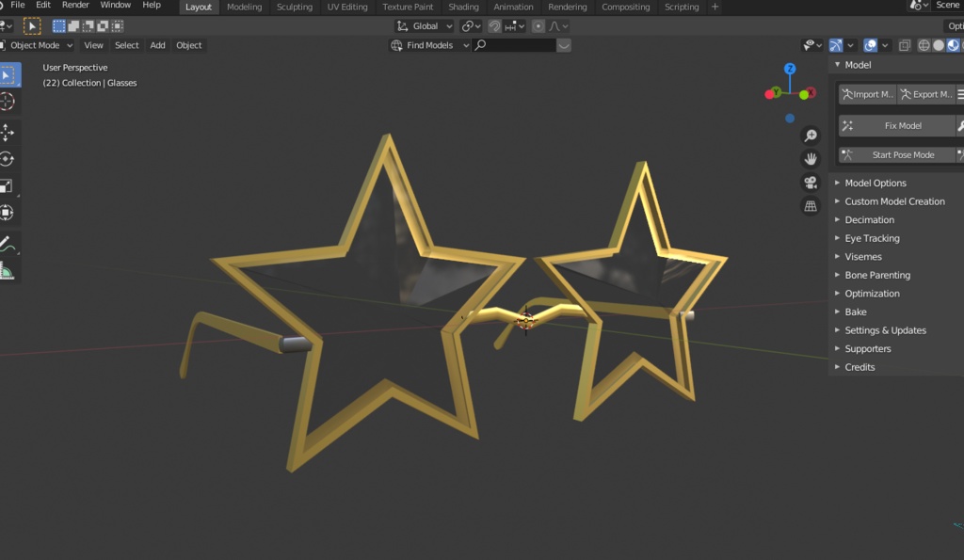Switch to the Shading workspace tab
Viewport: 964px width, 560px height.
pyautogui.click(x=463, y=7)
